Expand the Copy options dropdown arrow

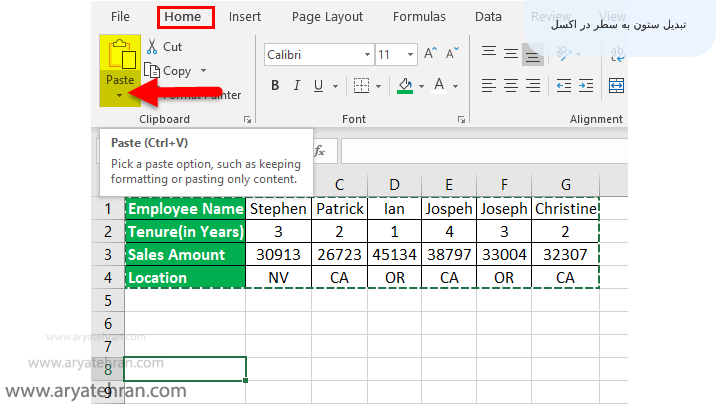[x=204, y=71]
